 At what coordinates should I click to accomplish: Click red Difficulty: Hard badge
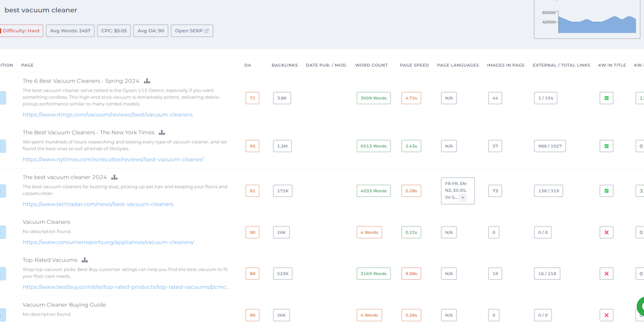21,31
